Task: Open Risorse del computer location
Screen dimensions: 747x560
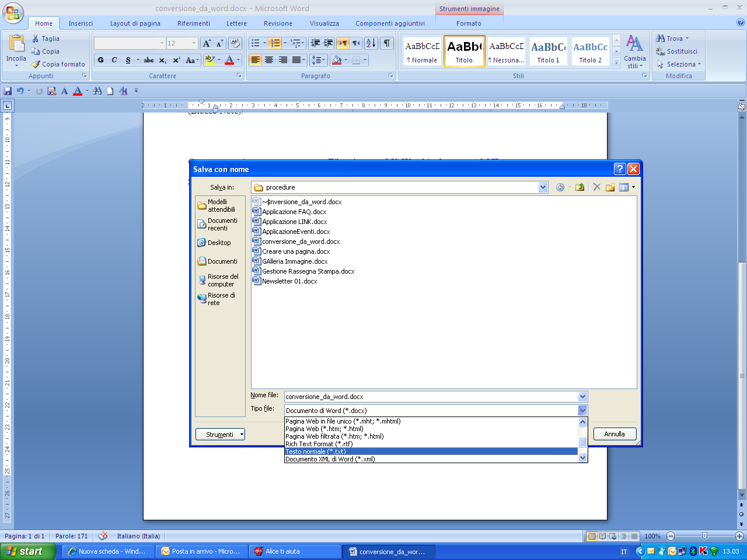Action: (x=220, y=281)
